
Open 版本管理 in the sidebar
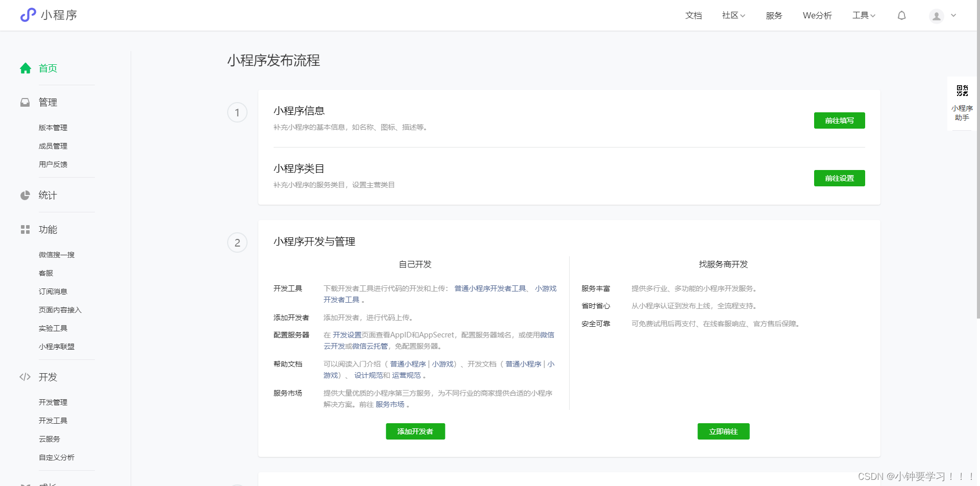tap(53, 128)
